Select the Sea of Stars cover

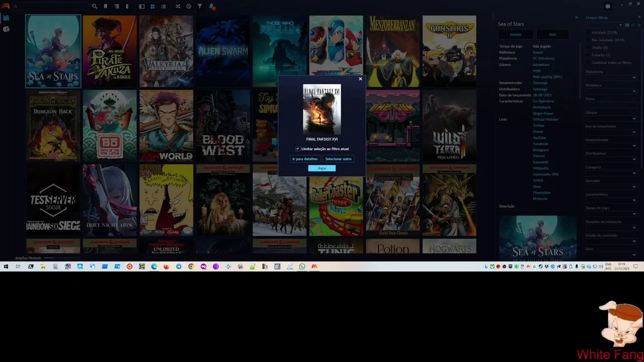[53, 51]
